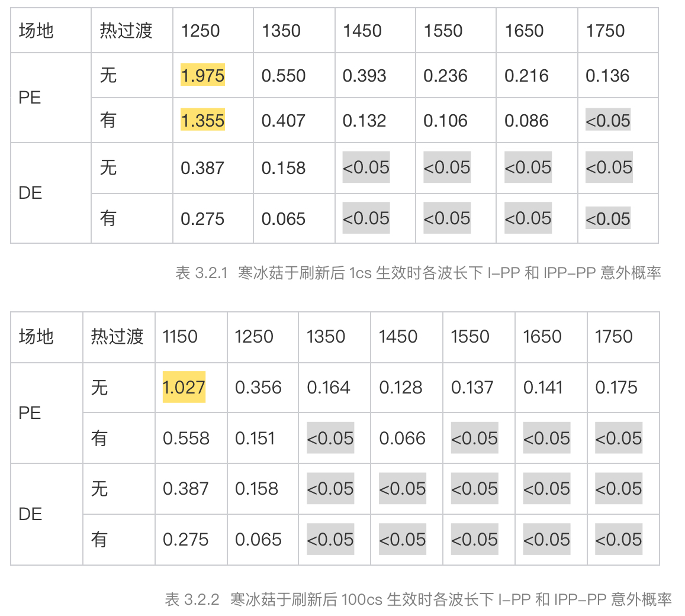
Task: Select the 1150 column header
Action: click(x=180, y=337)
